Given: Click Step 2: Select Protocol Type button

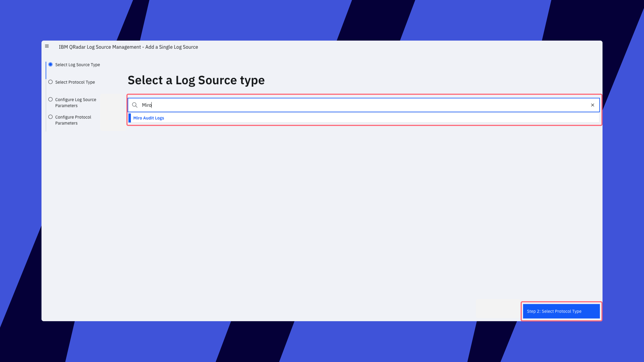Looking at the screenshot, I should 561,311.
